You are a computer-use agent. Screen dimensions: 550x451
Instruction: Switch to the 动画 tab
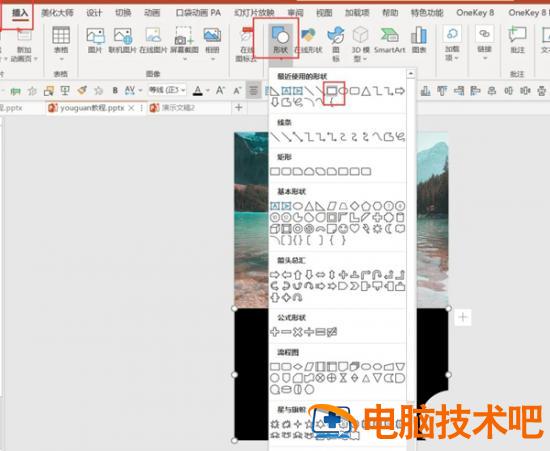click(x=152, y=13)
